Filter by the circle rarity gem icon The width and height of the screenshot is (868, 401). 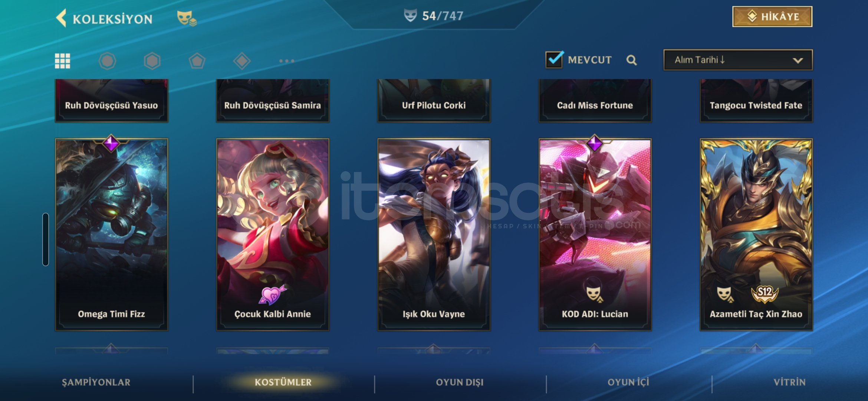[x=108, y=61]
